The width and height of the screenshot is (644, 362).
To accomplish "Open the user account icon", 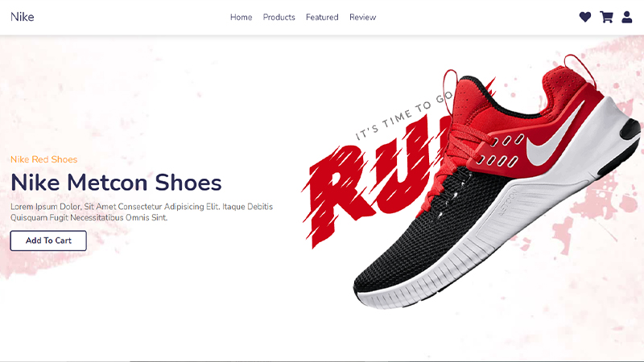I will pyautogui.click(x=627, y=17).
